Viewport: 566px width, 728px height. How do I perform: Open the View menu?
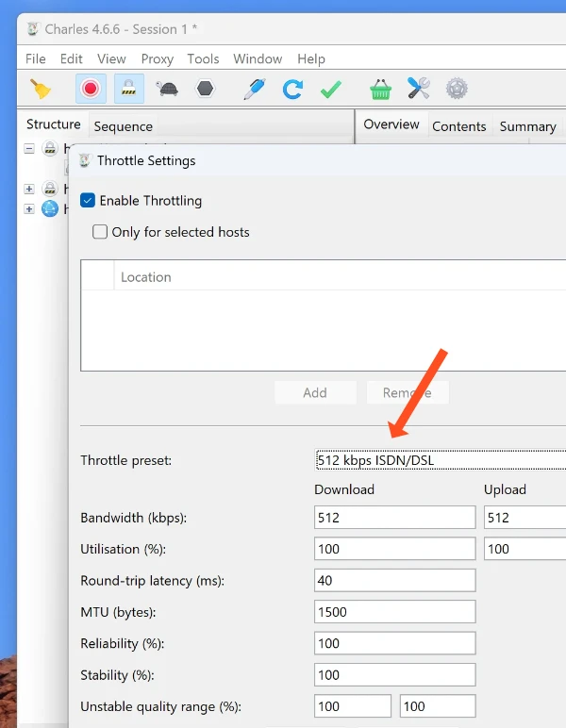point(111,59)
